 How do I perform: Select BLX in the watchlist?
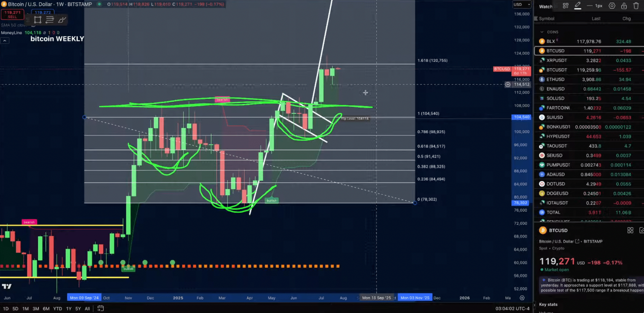point(589,42)
